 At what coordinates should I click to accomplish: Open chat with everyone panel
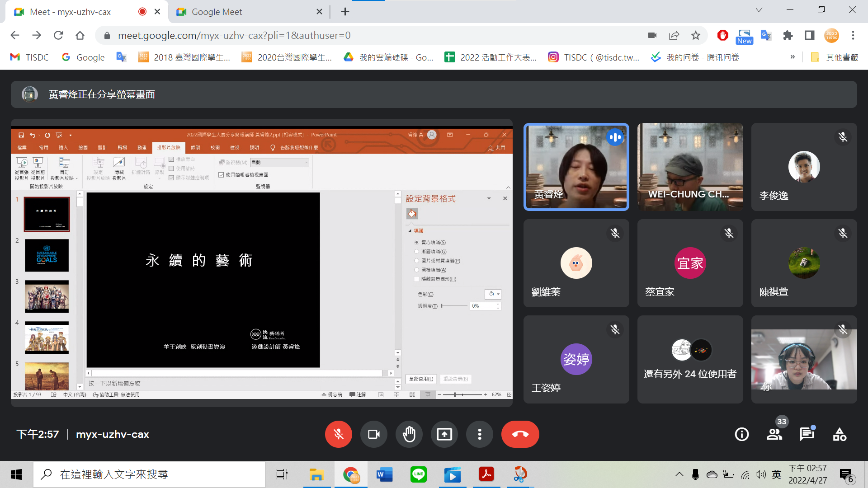807,434
